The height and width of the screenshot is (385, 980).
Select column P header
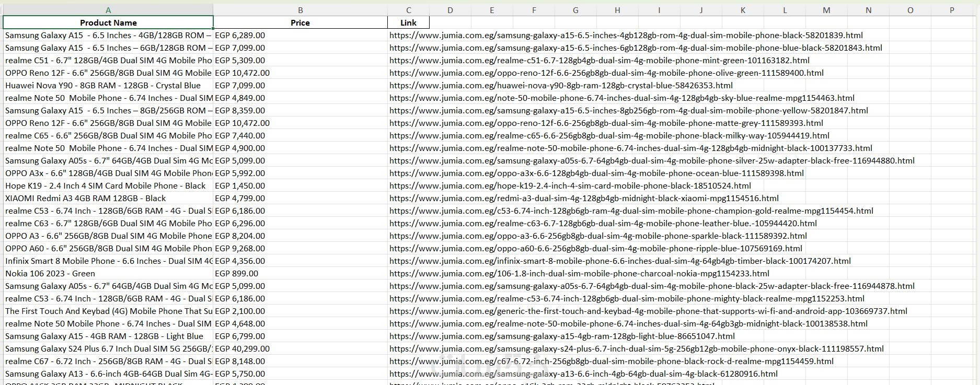click(x=952, y=10)
